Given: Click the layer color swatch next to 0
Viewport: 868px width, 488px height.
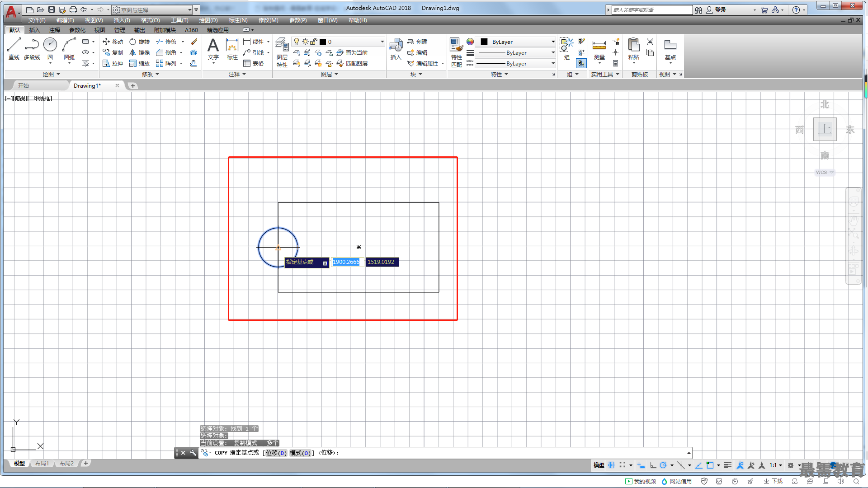Looking at the screenshot, I should (323, 42).
